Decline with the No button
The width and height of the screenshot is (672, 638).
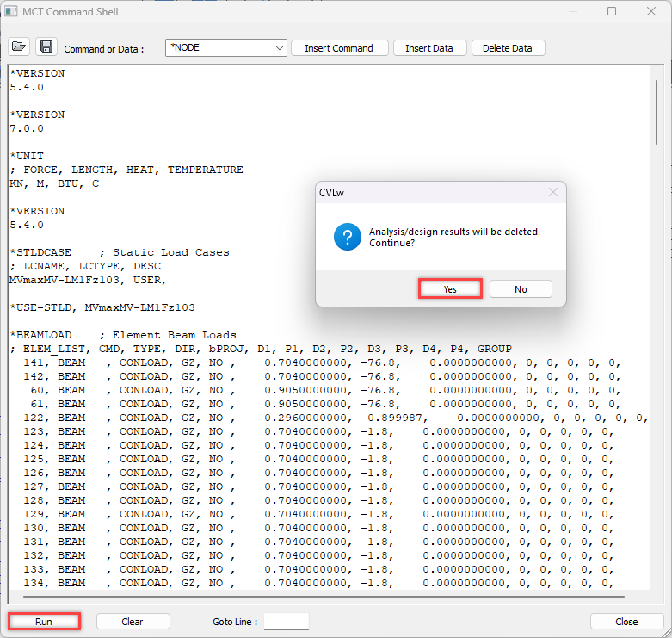(x=521, y=289)
